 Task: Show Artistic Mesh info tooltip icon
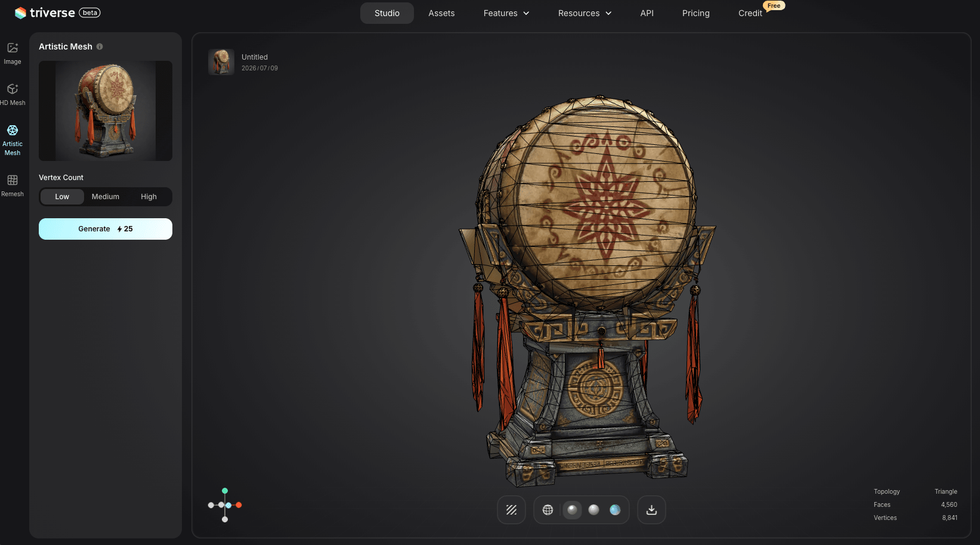100,47
